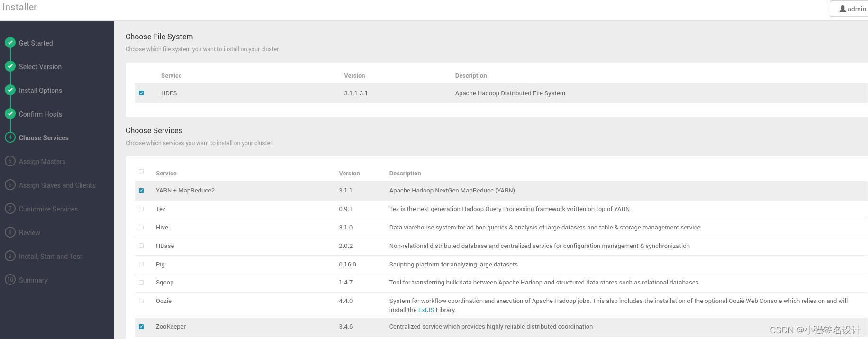Select the HBase service checkbox
The height and width of the screenshot is (339, 868).
click(141, 246)
